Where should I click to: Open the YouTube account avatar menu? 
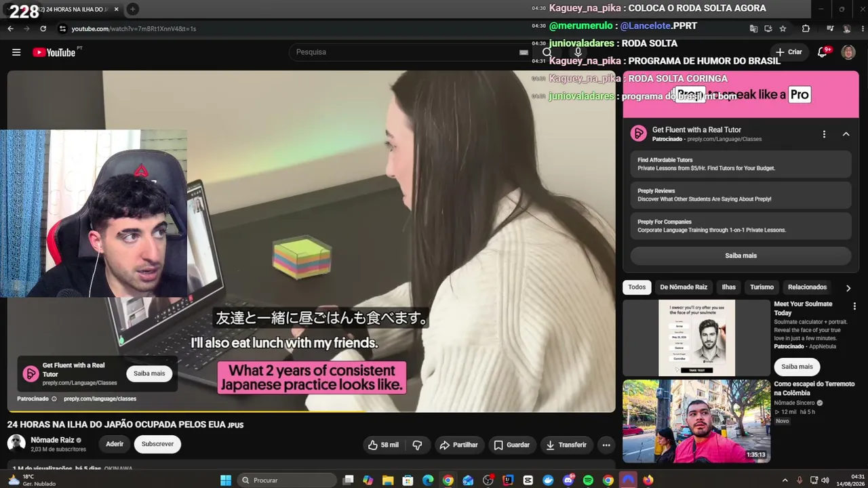[848, 52]
